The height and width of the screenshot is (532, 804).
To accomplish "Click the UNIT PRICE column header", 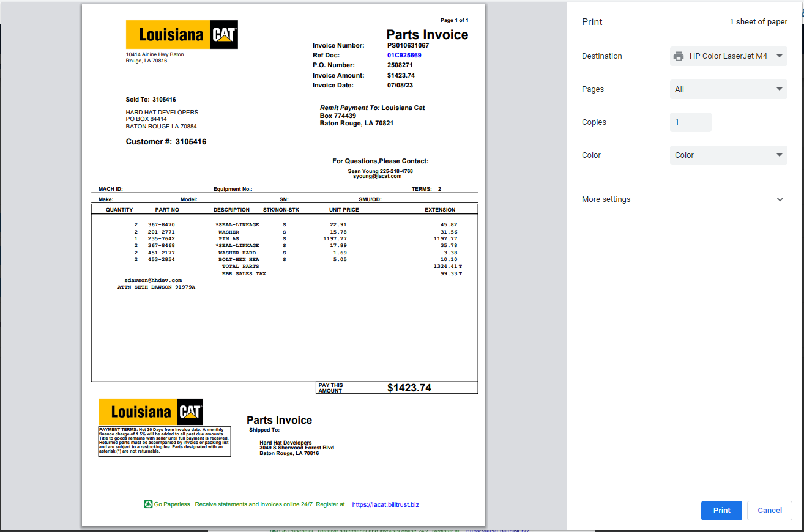I will (x=344, y=210).
